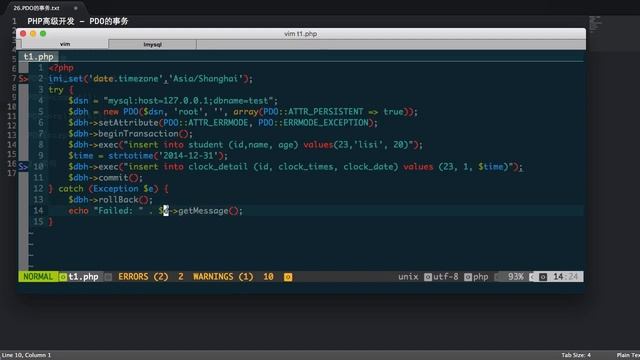
Task: Close the 26.PDO的事务.txt Sublime tab
Action: pos(76,8)
